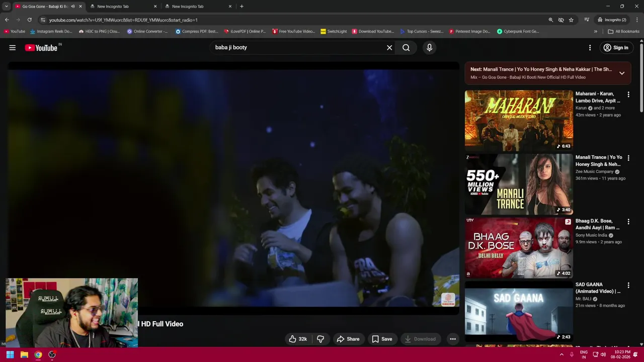This screenshot has height=362, width=644.
Task: Open the Maharani video title link
Action: (x=598, y=97)
